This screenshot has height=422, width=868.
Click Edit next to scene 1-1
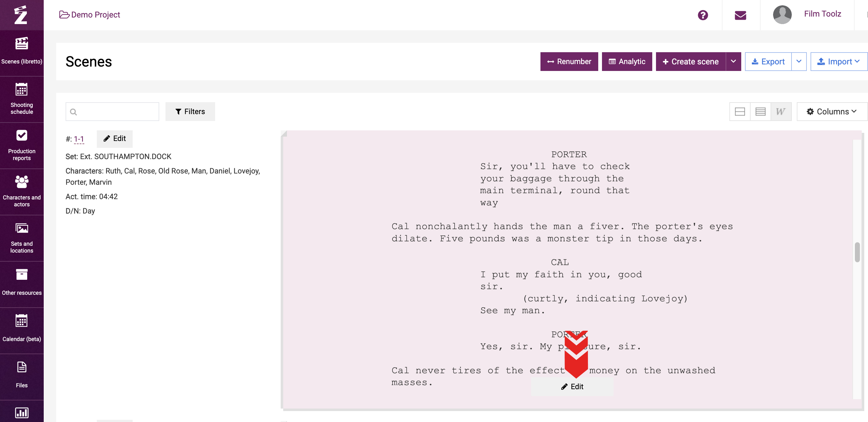click(x=115, y=139)
